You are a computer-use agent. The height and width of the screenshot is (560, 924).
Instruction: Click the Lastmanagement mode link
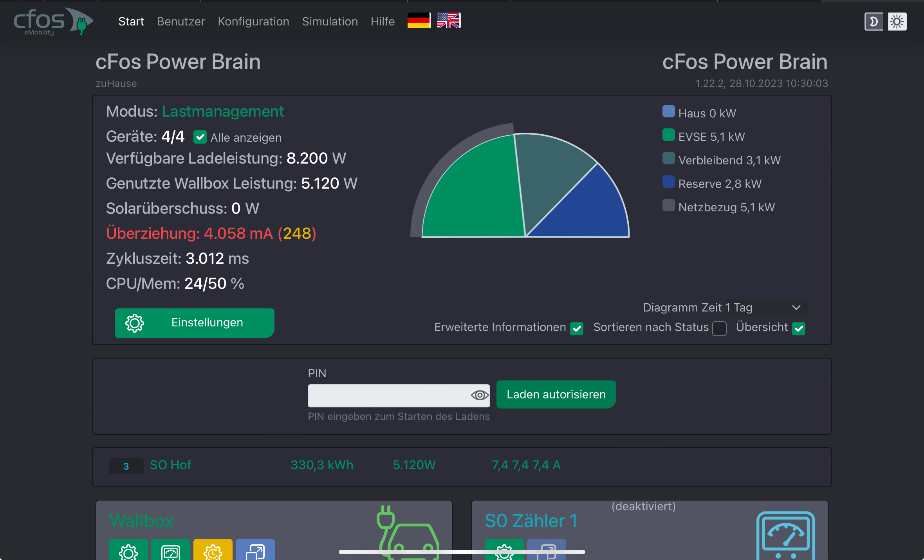[x=223, y=112]
